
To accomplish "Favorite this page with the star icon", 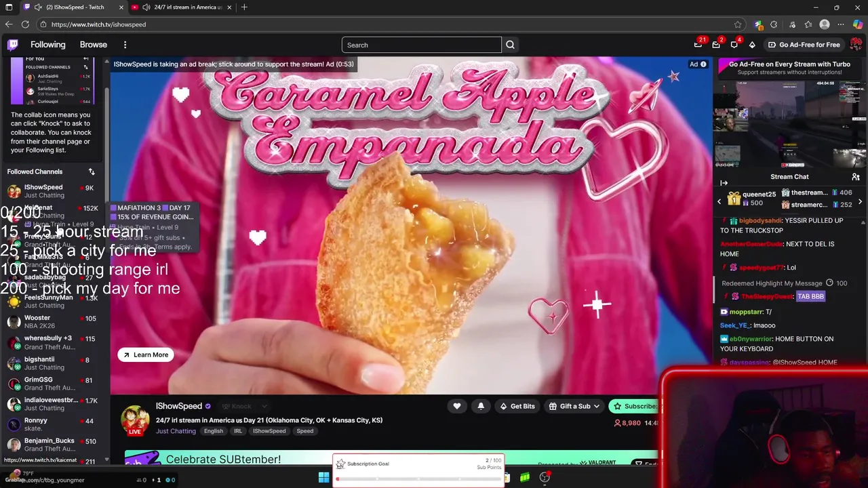I will [x=738, y=24].
